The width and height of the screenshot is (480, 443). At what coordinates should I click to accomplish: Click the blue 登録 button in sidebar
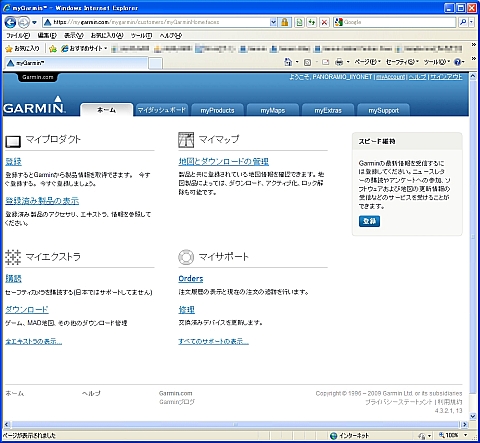[x=369, y=221]
